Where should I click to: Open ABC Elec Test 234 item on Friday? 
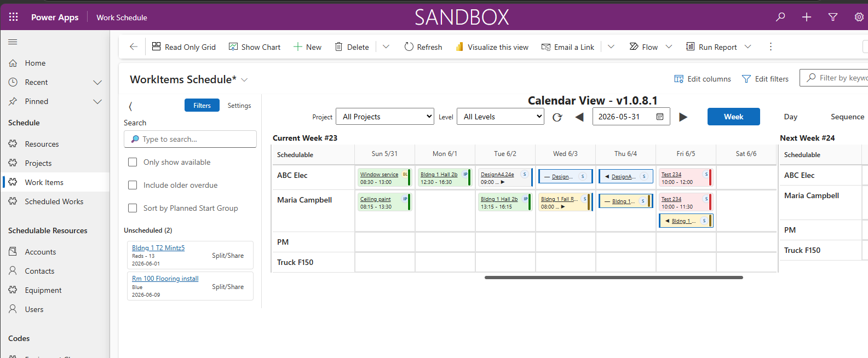coord(686,178)
